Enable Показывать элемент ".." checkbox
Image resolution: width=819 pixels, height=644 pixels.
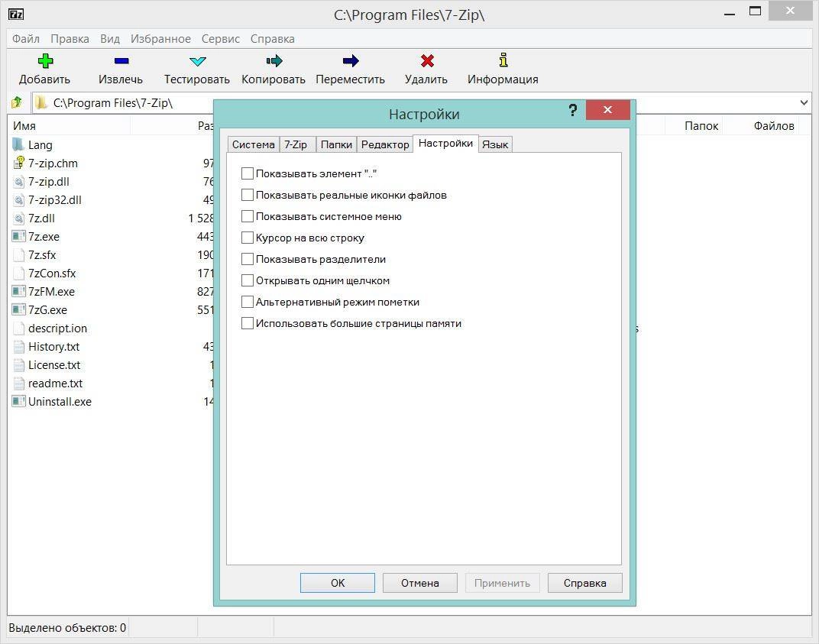point(248,173)
